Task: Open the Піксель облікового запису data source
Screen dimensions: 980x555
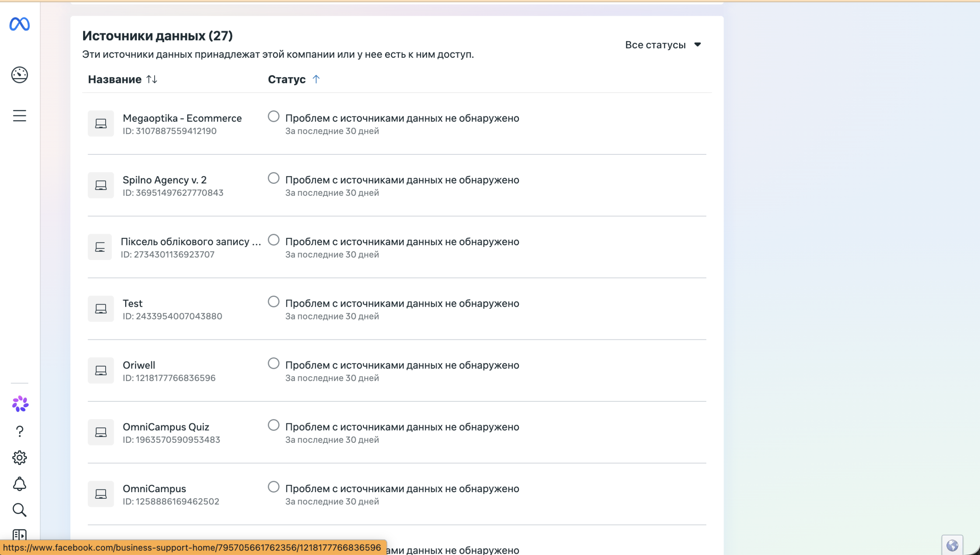Action: (x=191, y=241)
